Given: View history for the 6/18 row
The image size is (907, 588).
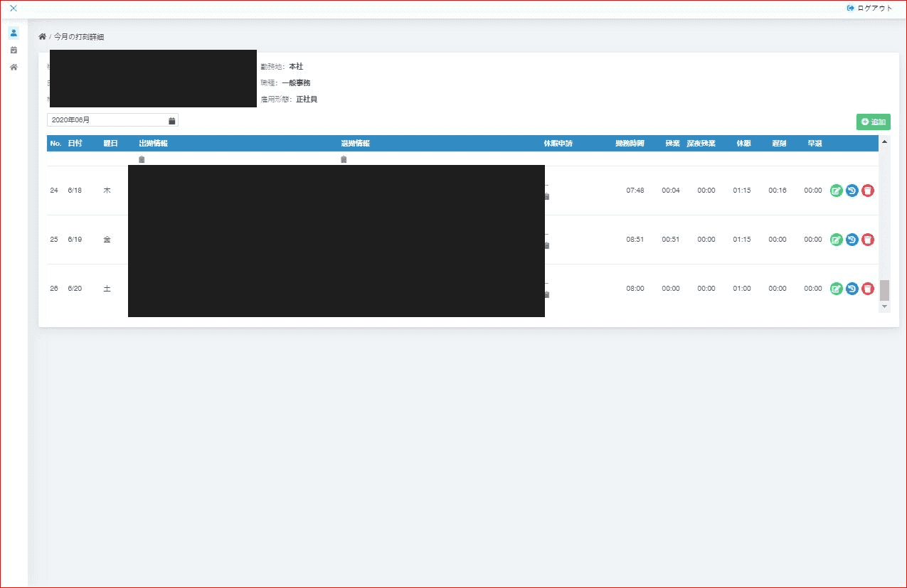Looking at the screenshot, I should (852, 191).
